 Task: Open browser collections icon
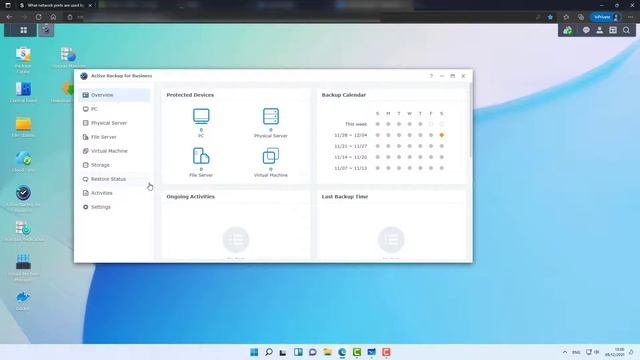tap(581, 17)
